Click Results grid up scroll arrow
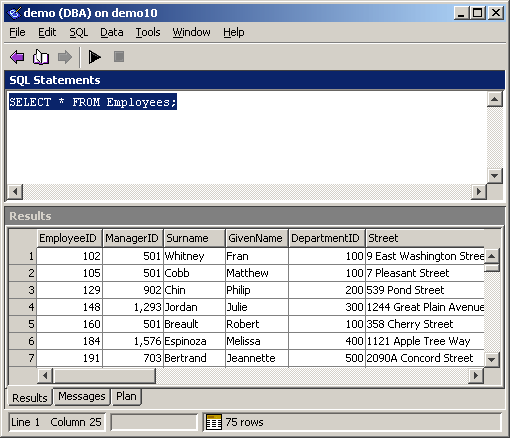The image size is (510, 438). (492, 256)
